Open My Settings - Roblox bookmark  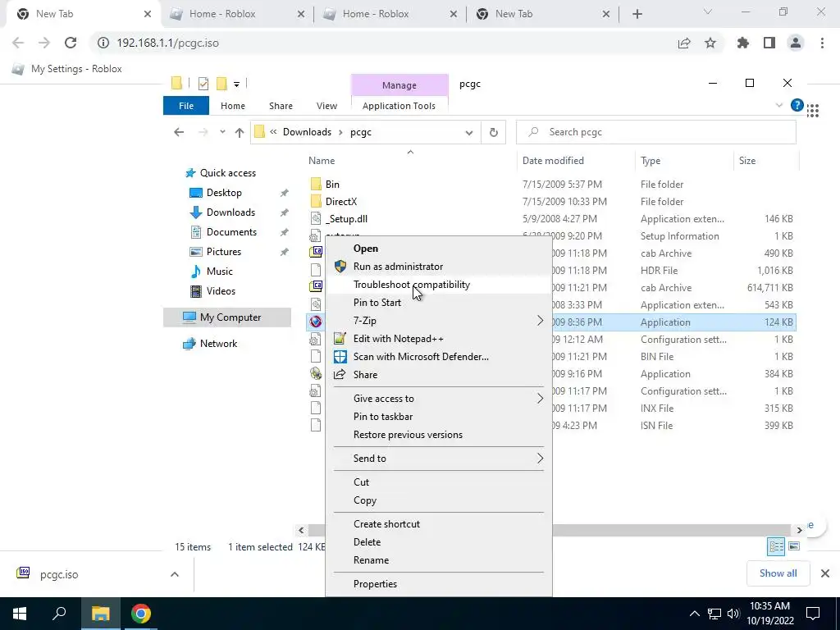tap(66, 69)
